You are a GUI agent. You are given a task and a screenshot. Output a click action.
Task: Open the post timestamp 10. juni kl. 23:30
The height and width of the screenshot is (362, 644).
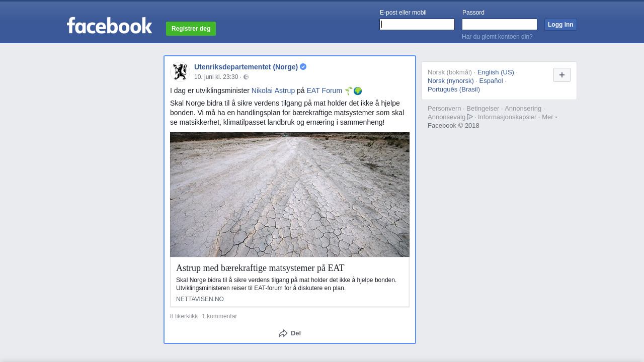coord(216,77)
